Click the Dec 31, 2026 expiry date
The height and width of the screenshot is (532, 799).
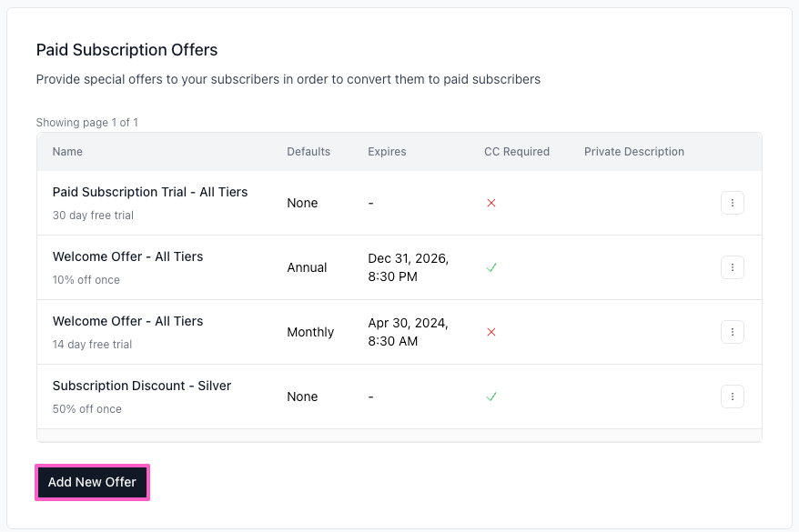[x=408, y=267]
